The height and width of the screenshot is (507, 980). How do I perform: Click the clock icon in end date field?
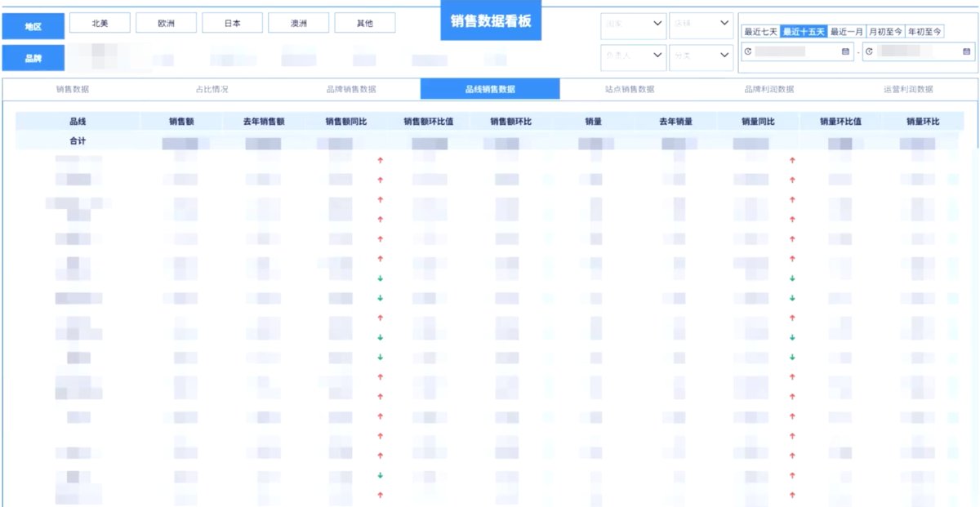(869, 51)
